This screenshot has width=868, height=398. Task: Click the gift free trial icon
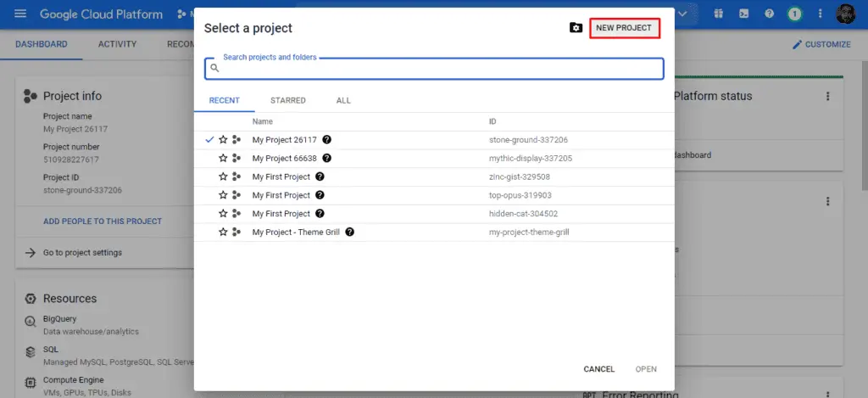click(x=719, y=14)
